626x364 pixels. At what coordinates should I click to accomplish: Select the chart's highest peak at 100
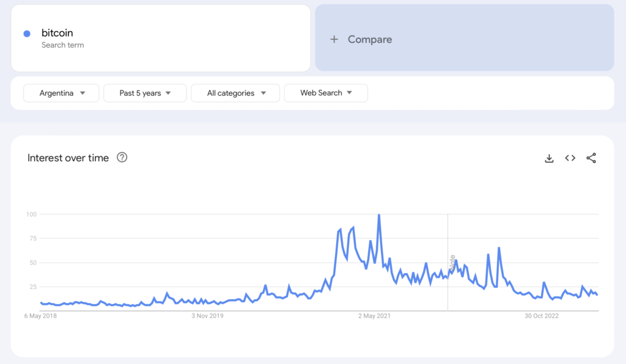pos(379,215)
